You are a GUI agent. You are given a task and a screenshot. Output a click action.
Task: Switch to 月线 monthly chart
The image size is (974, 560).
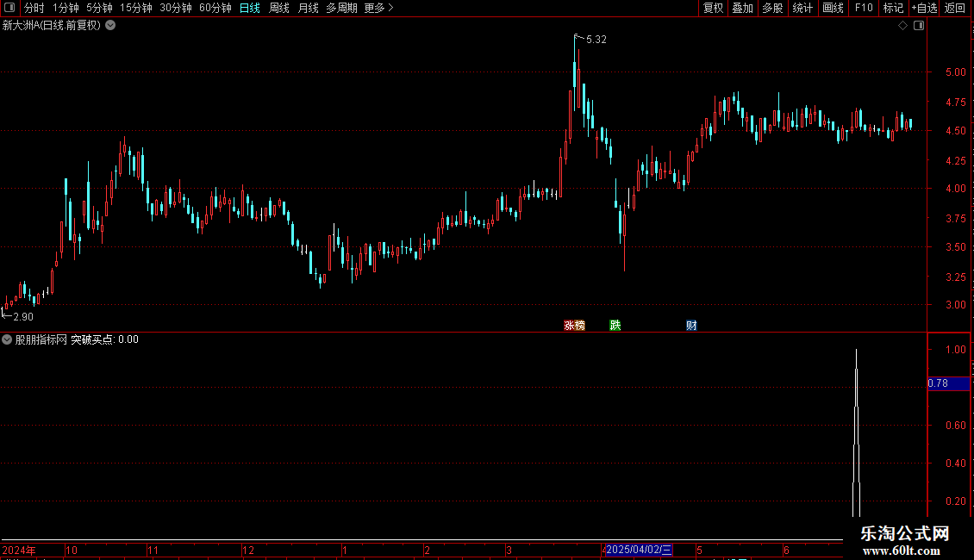pos(308,8)
